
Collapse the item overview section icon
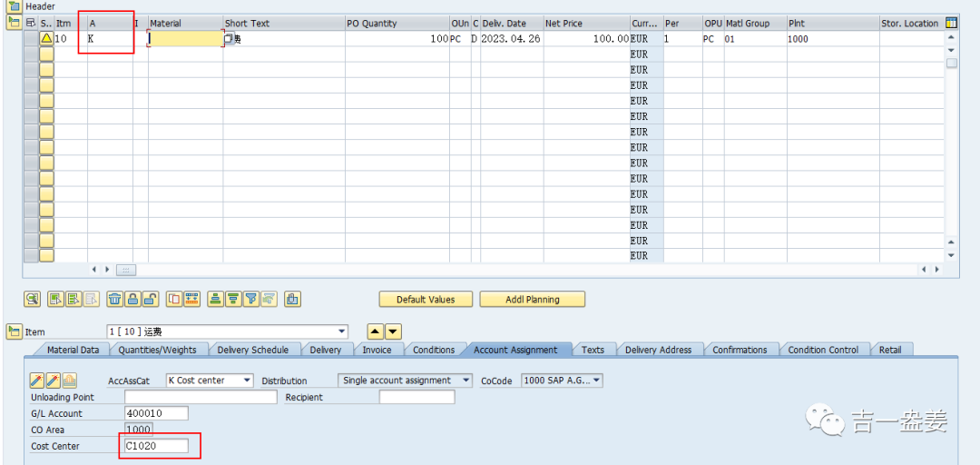pyautogui.click(x=14, y=23)
